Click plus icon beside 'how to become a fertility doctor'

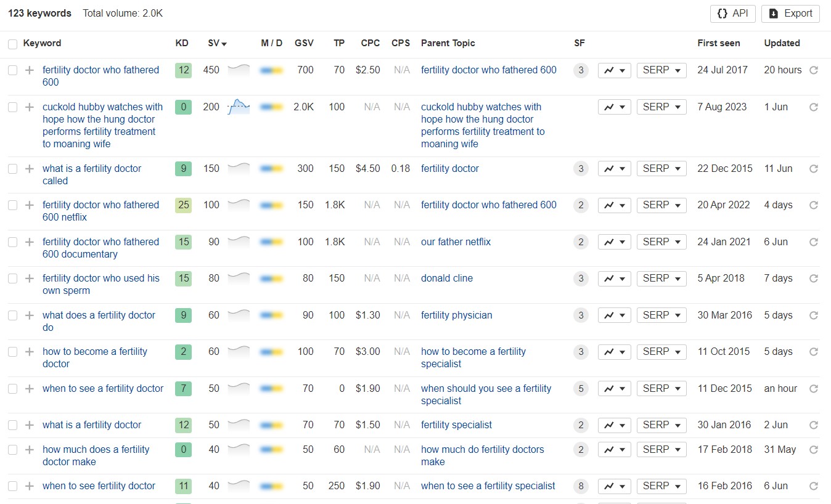29,352
